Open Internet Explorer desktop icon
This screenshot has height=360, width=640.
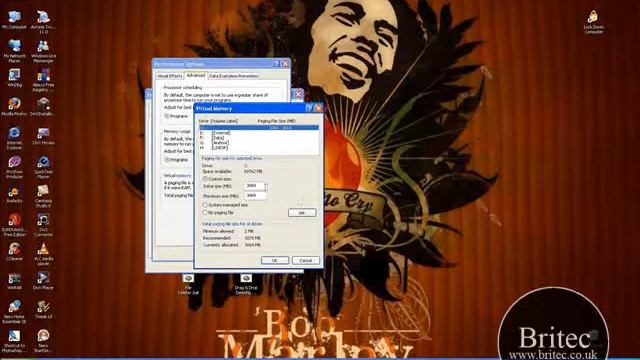pyautogui.click(x=14, y=138)
